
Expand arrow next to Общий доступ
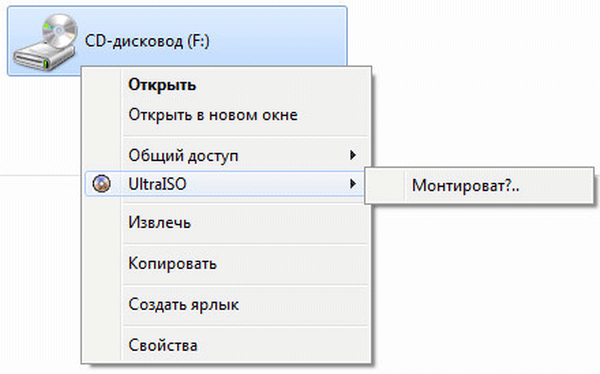(353, 155)
